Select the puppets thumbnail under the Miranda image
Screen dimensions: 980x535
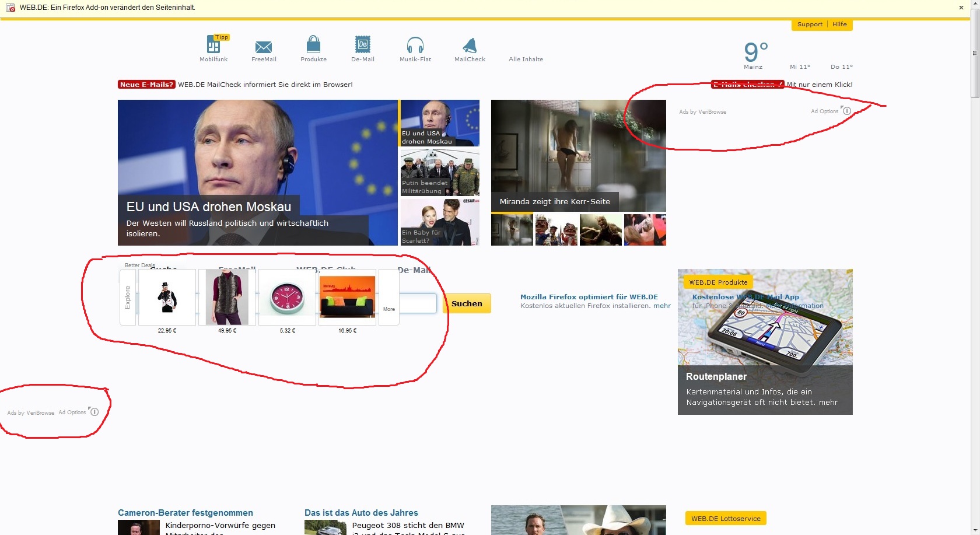[x=556, y=230]
